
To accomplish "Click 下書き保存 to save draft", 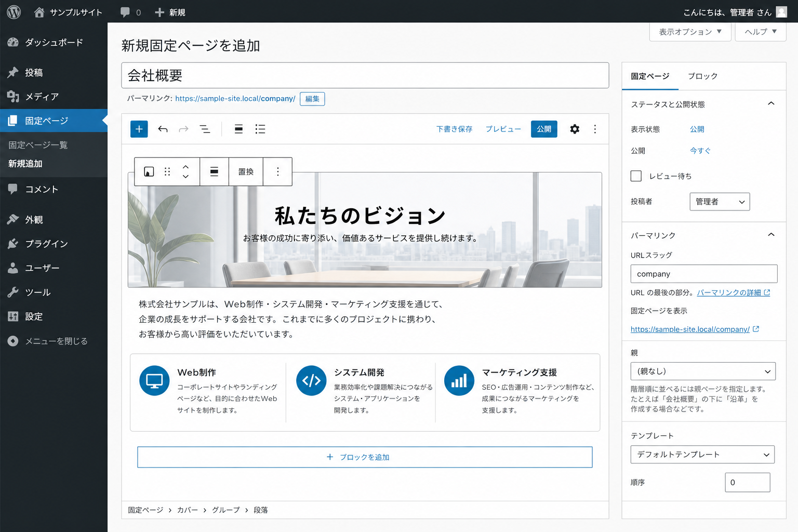I will 455,129.
